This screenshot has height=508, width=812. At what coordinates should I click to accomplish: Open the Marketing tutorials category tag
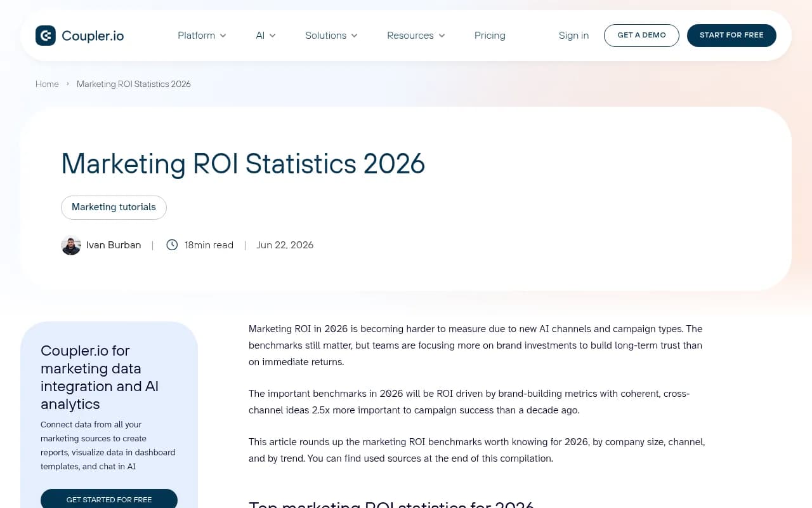click(x=114, y=207)
